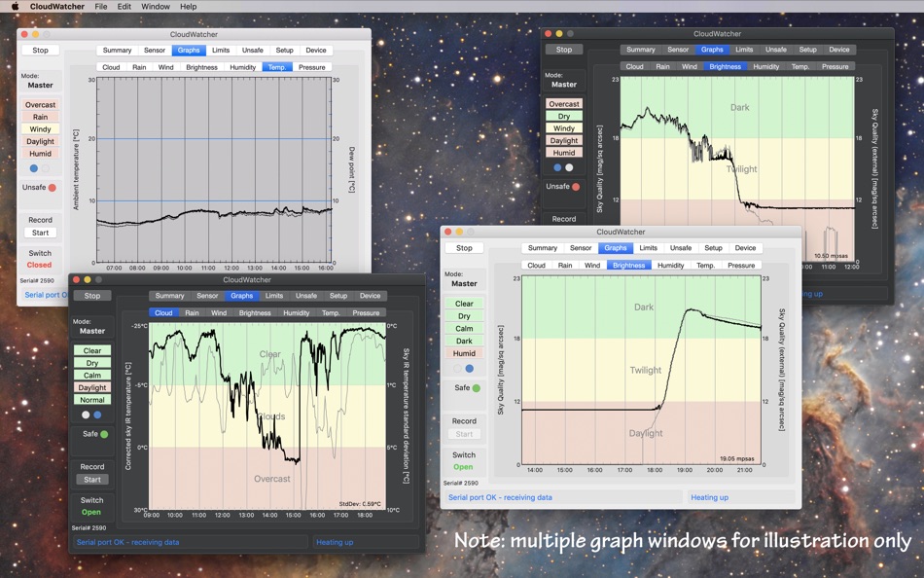Select Temp. graph tab in the light Temp. window
The image size is (924, 578).
click(277, 67)
